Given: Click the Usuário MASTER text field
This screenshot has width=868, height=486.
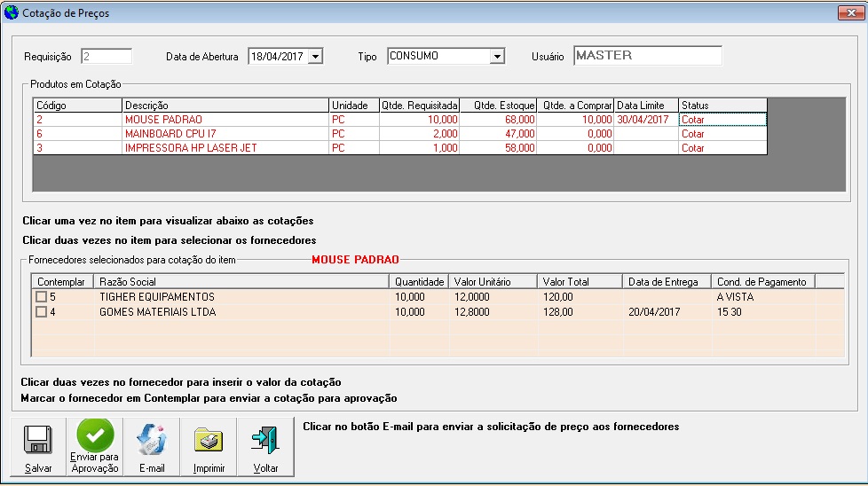Looking at the screenshot, I should coord(647,56).
